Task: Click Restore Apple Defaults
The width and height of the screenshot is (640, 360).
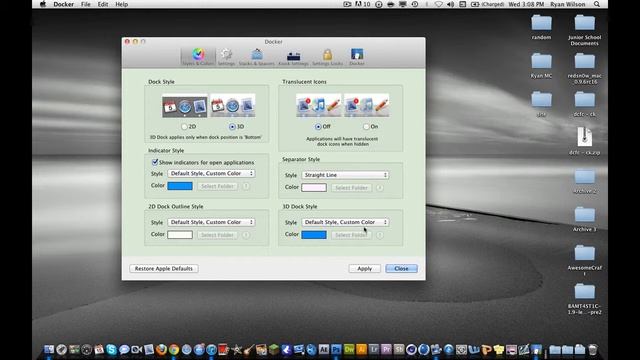Action: pos(164,269)
